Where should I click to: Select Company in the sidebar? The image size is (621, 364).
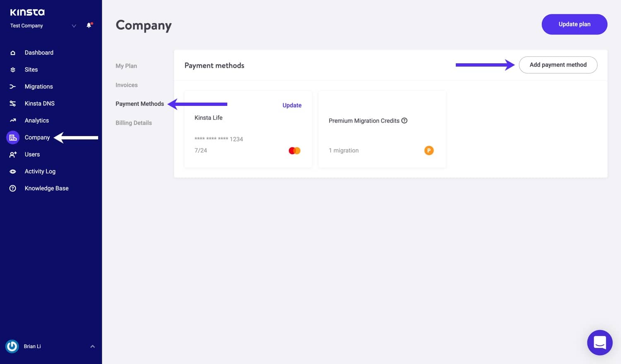tap(37, 137)
